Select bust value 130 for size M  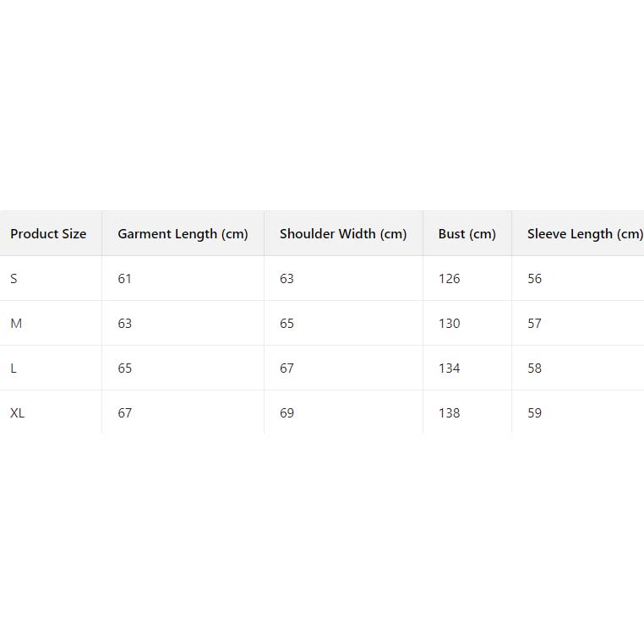[450, 324]
